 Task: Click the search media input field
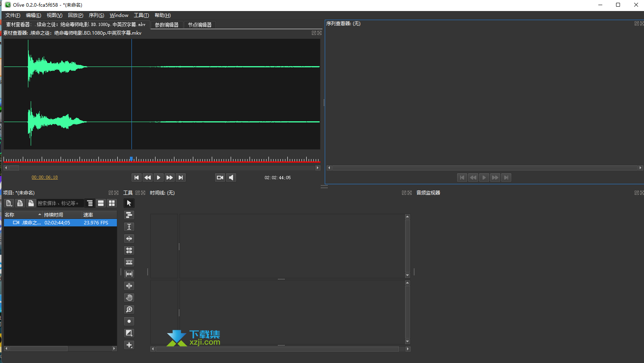[60, 203]
